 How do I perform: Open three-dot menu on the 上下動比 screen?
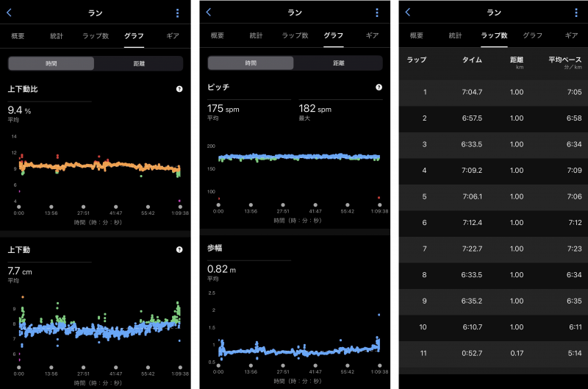177,13
